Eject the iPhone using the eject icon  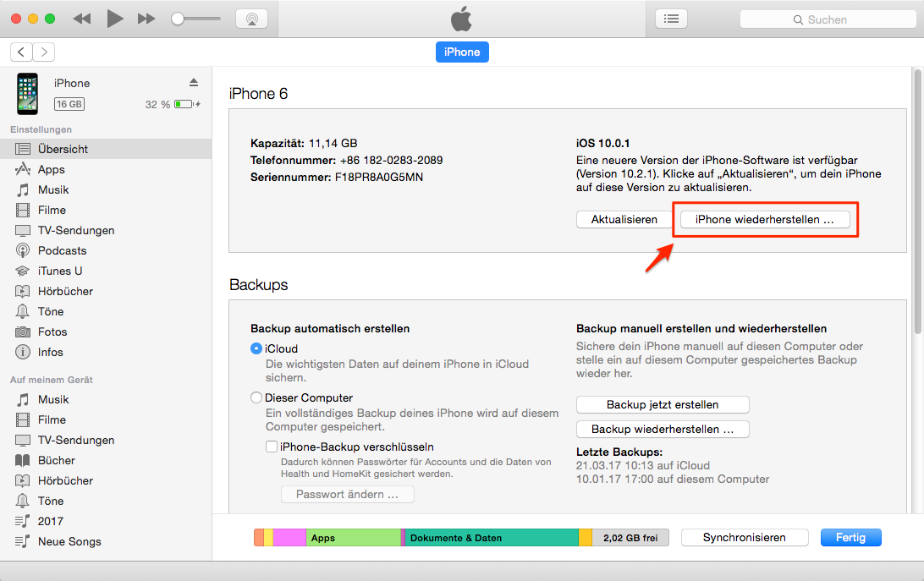pos(193,83)
